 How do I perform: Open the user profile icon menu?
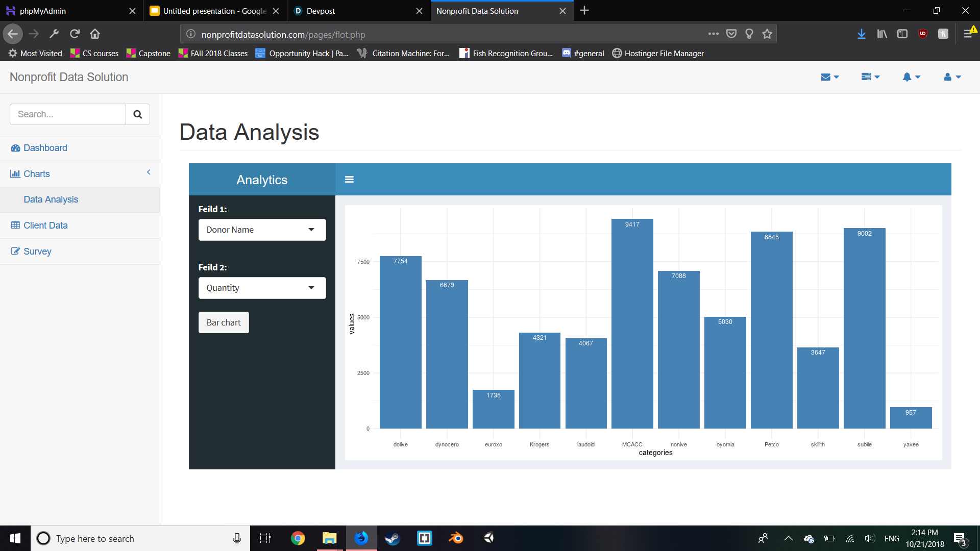[951, 77]
